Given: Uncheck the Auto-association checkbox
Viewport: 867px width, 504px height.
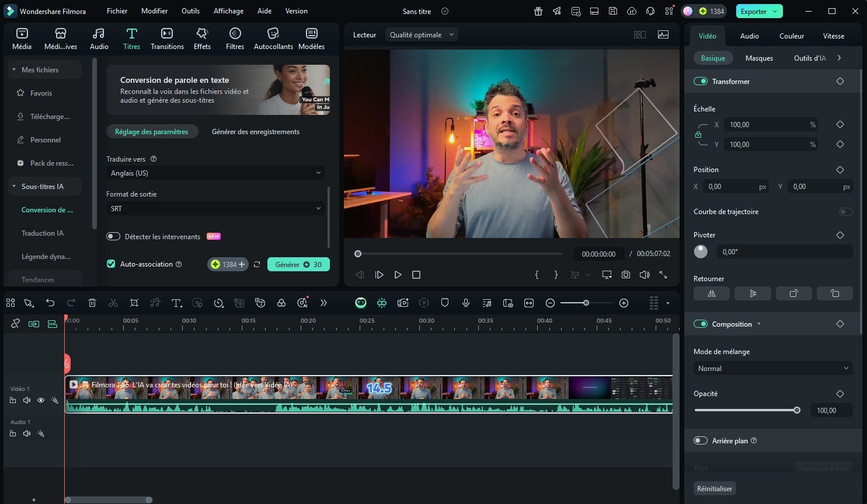Looking at the screenshot, I should click(111, 264).
